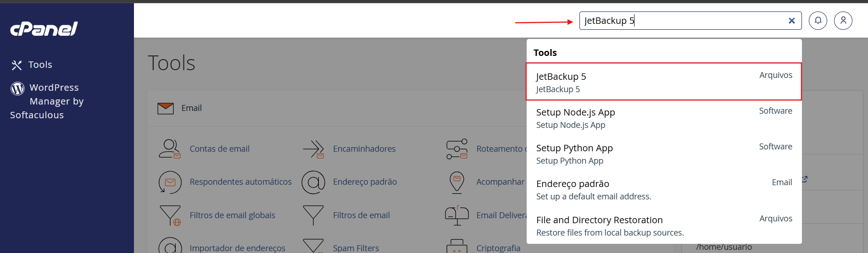Open the notifications bell
Image resolution: width=868 pixels, height=253 pixels.
tap(818, 21)
